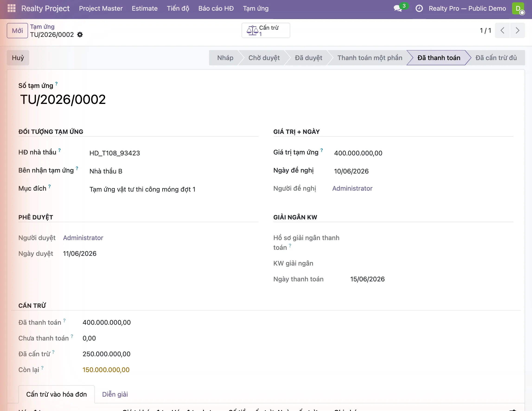The width and height of the screenshot is (532, 411).
Task: Click the pager counter 1 / 1
Action: click(x=485, y=30)
